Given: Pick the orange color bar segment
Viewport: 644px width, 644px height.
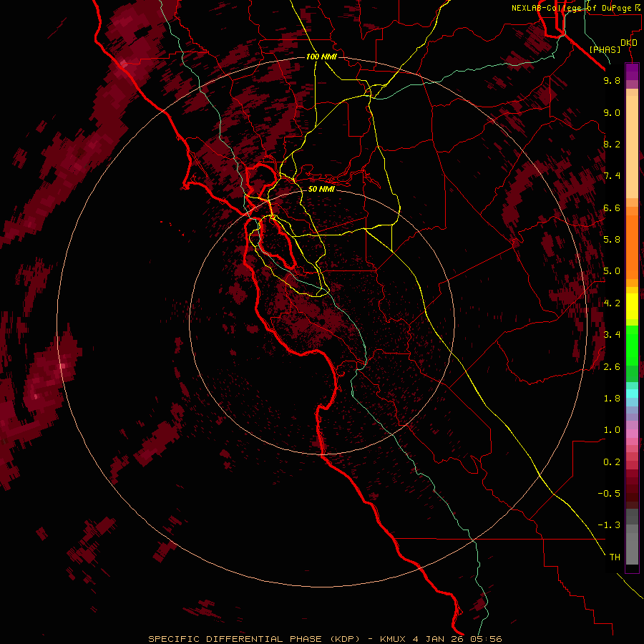Looking at the screenshot, I should [632, 247].
